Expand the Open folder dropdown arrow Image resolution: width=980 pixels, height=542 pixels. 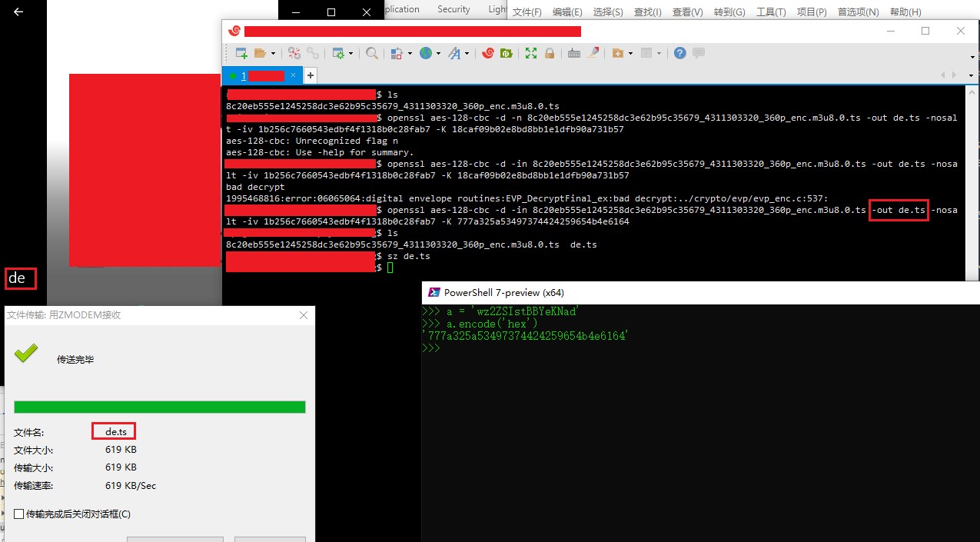point(274,54)
